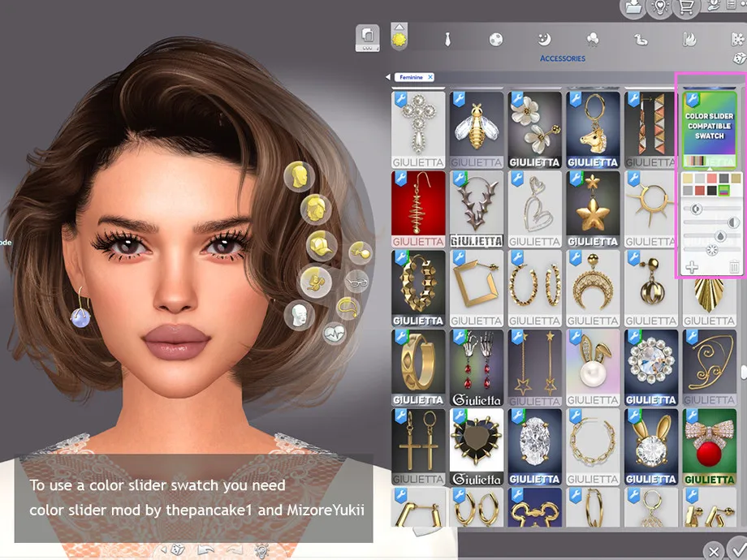Select the glasses category bubble
The width and height of the screenshot is (747, 560).
tap(357, 281)
